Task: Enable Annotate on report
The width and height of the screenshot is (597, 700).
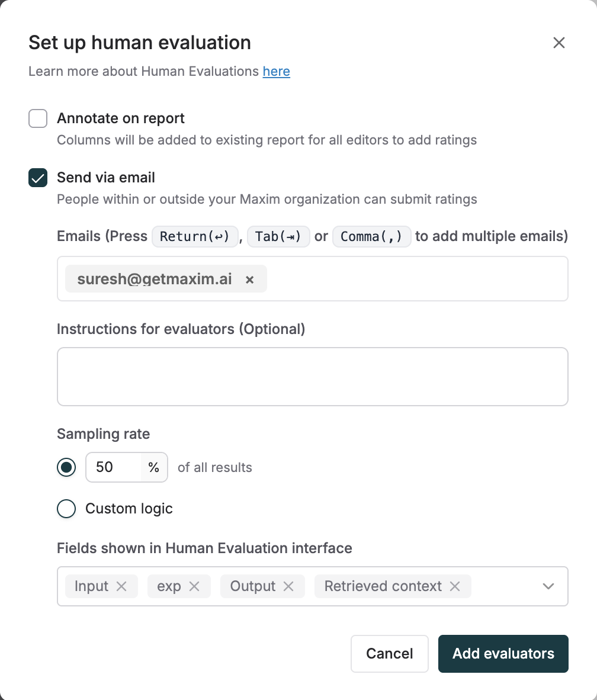Action: tap(37, 118)
